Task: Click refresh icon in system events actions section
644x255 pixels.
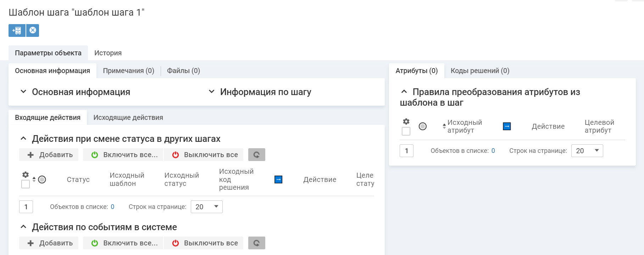Action: click(256, 243)
